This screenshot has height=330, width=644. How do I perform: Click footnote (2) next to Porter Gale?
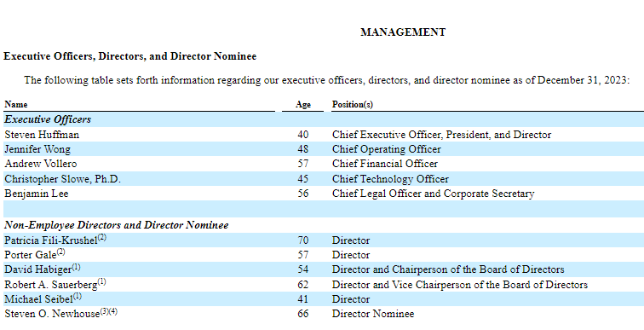coord(60,252)
